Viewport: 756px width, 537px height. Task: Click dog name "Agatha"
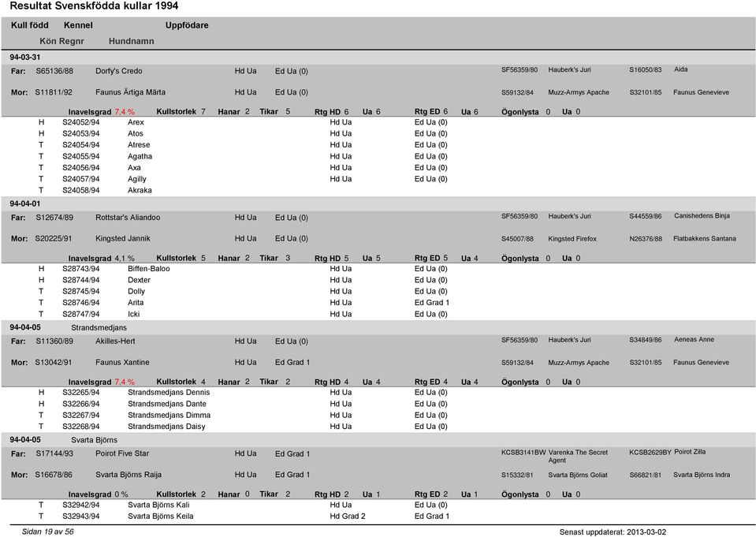point(140,156)
